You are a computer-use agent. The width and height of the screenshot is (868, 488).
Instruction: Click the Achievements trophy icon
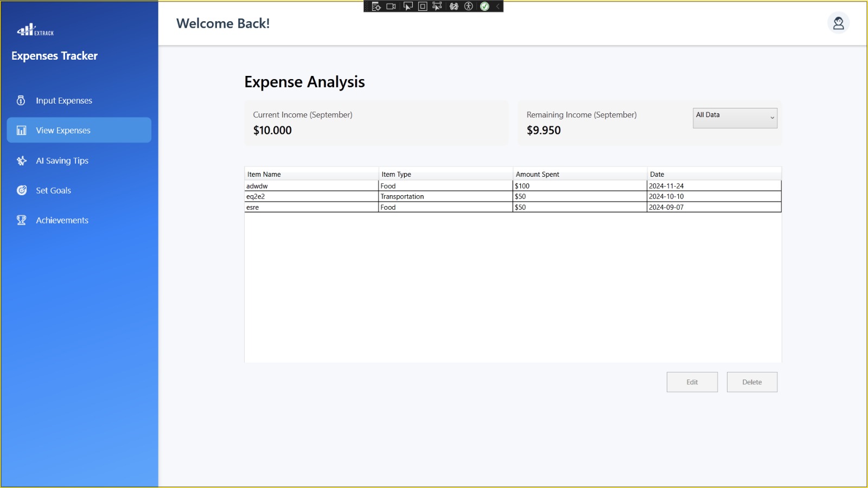pyautogui.click(x=22, y=220)
